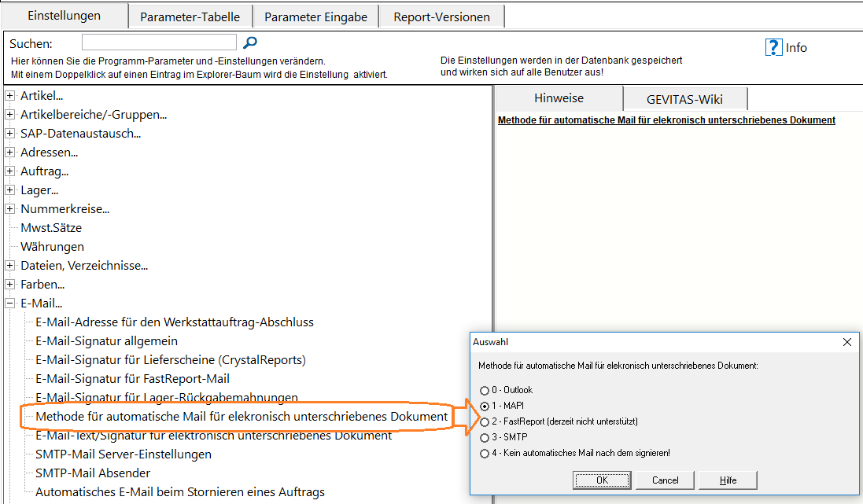Expand the Farben... tree node
Viewport: 863px width, 504px height.
[x=9, y=285]
